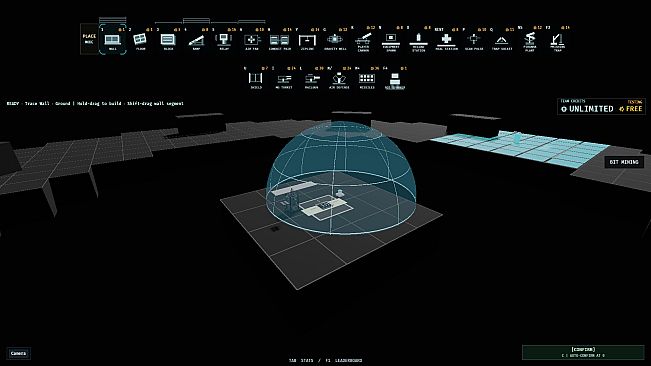Open the Team Credits Unlimited panel
The height and width of the screenshot is (366, 651).
[601, 107]
